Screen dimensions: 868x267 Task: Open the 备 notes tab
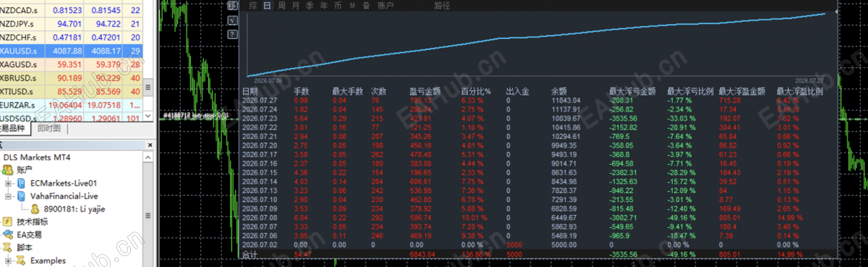pyautogui.click(x=367, y=5)
